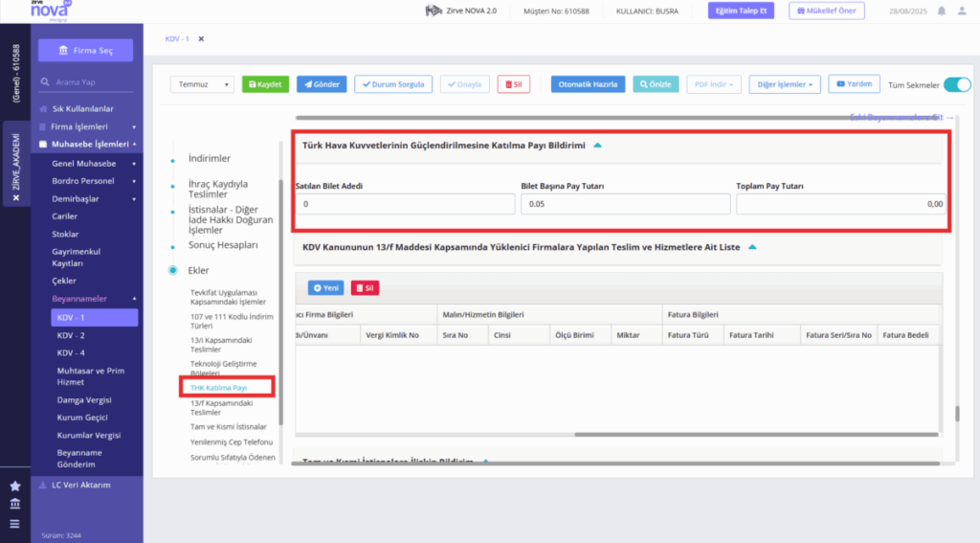Collapse the Türk Hava Kuvvetleri section
Screen dimensions: 980x543
click(x=597, y=146)
